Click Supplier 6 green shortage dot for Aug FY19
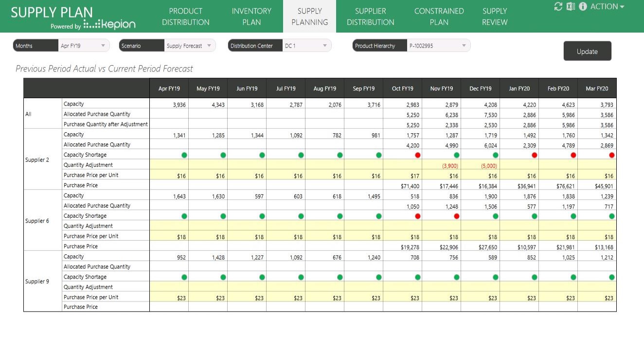This screenshot has width=644, height=350. (340, 216)
